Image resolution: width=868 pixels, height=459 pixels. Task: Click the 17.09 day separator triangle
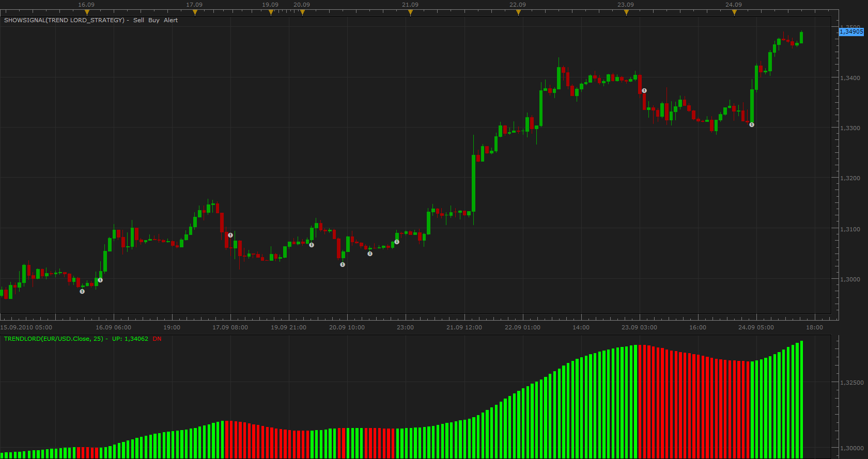point(195,12)
